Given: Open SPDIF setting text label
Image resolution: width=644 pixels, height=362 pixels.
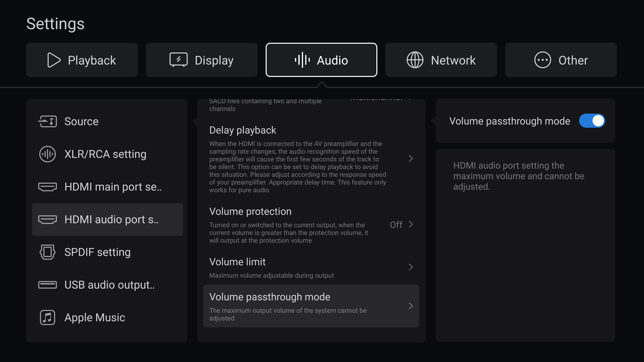Looking at the screenshot, I should 97,252.
